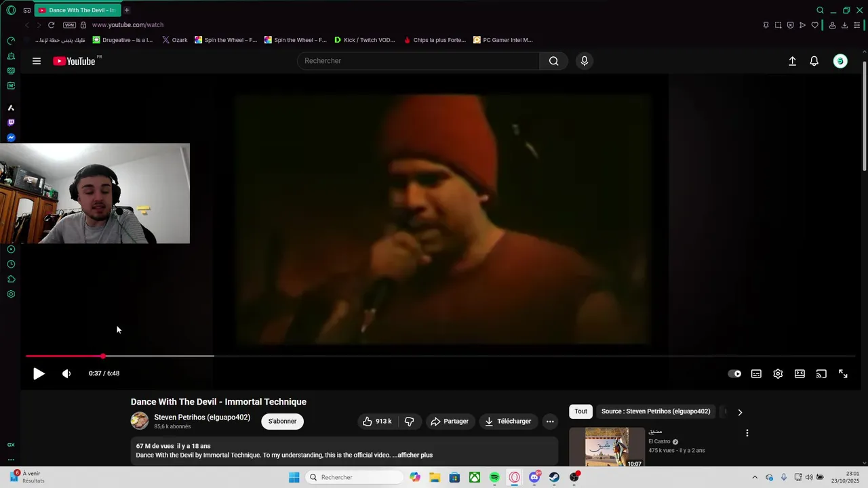Open the video player settings gear
868x488 pixels.
tap(778, 373)
